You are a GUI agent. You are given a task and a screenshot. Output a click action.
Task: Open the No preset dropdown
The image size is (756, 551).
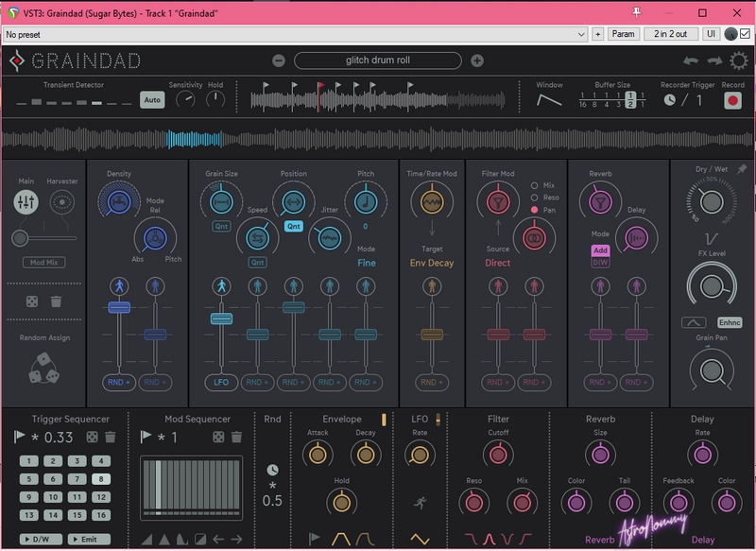pyautogui.click(x=295, y=34)
